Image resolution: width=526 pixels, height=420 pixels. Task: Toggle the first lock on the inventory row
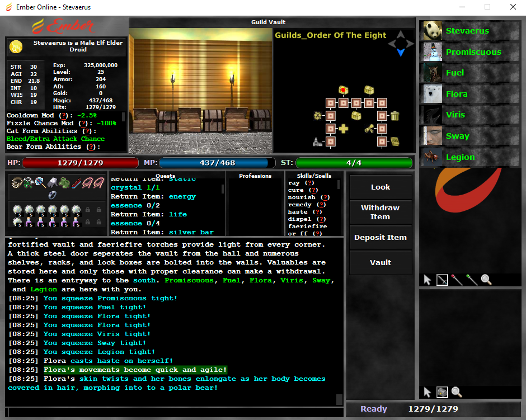[87, 210]
